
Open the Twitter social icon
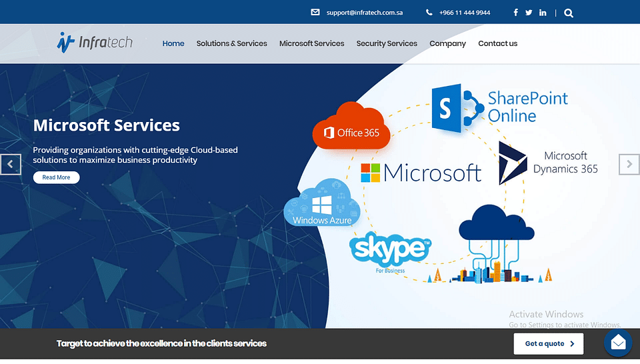[x=529, y=12]
